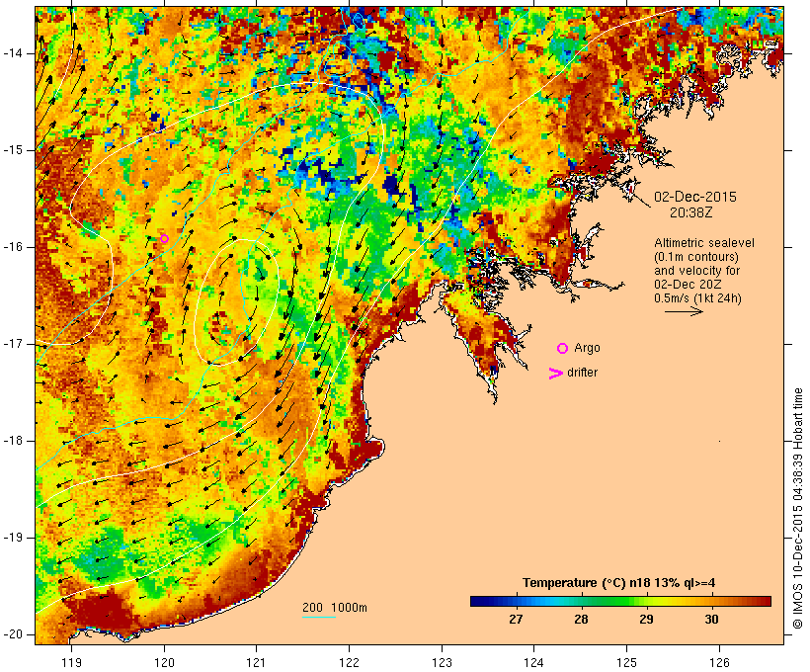
Task: Click the 'and velocity for' caption line
Action: coord(696,271)
